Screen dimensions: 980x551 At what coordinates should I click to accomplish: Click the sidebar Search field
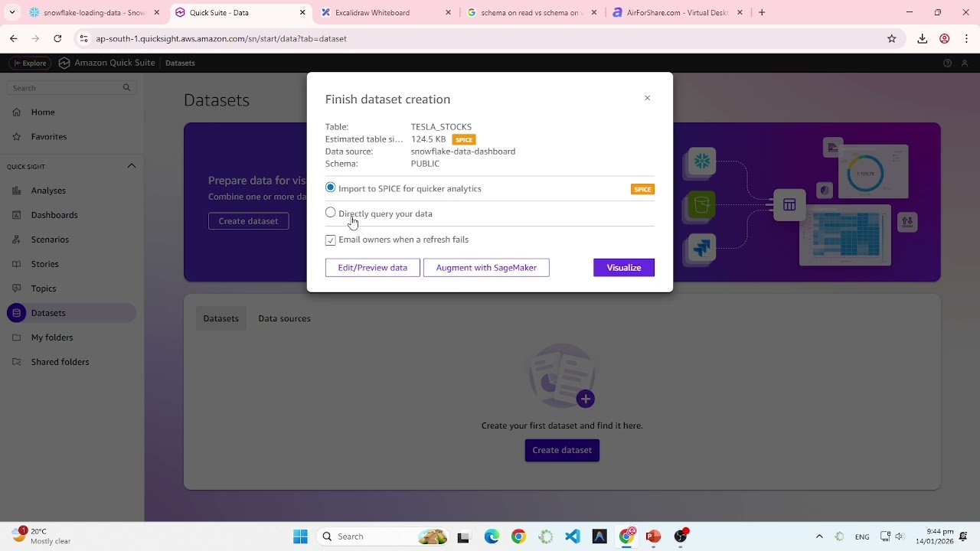pos(72,88)
